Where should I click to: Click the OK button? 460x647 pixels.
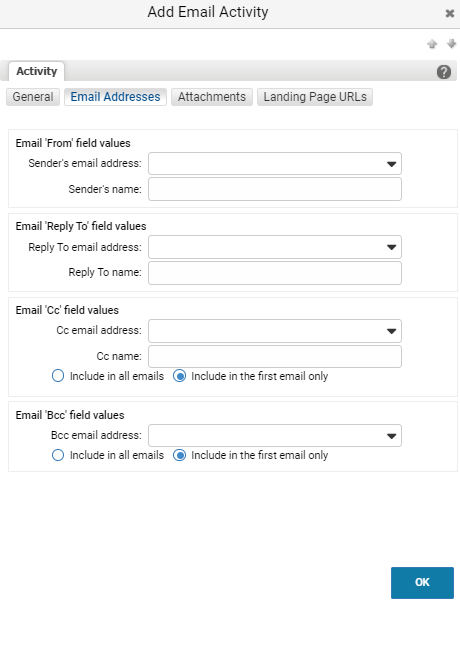[422, 583]
